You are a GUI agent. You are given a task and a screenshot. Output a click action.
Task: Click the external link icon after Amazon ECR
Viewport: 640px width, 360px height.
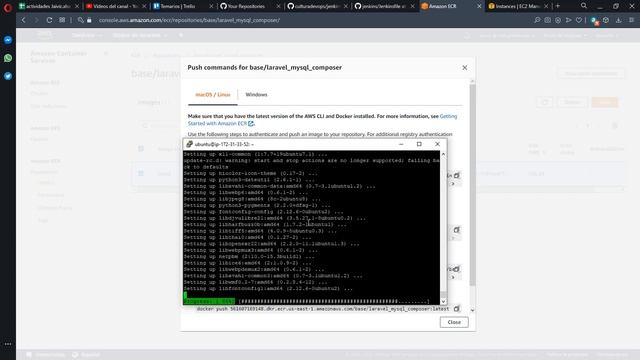click(251, 124)
